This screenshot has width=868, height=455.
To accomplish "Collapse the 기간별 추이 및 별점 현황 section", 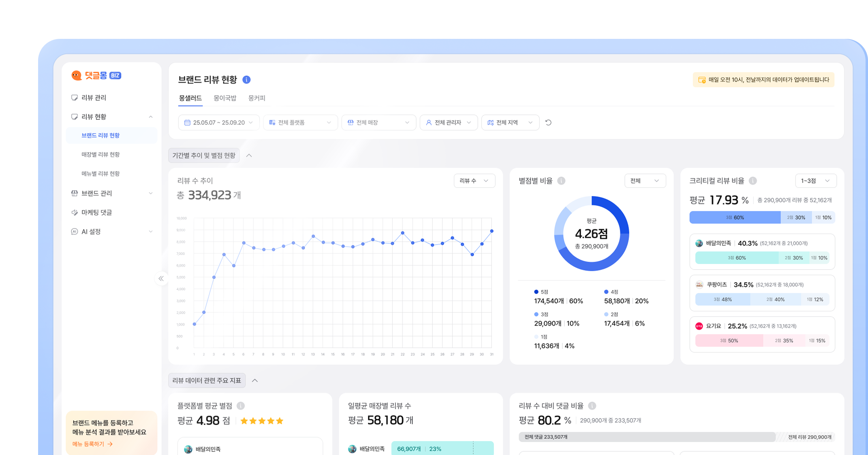I will 249,155.
